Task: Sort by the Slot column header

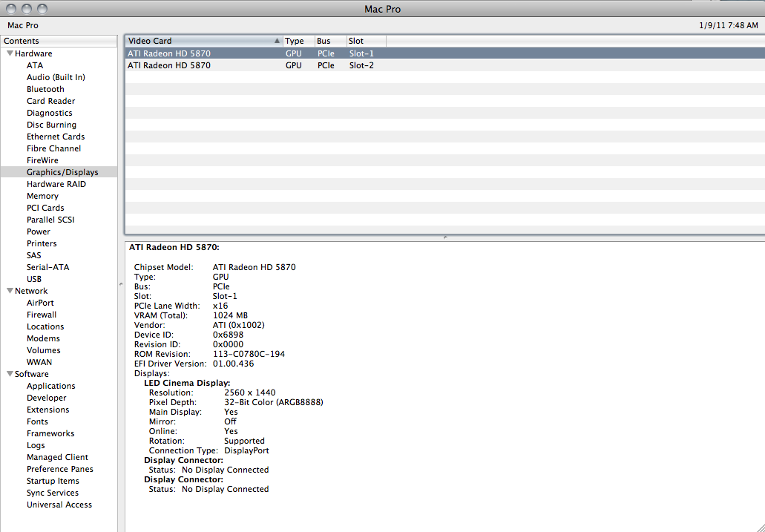Action: (x=366, y=41)
